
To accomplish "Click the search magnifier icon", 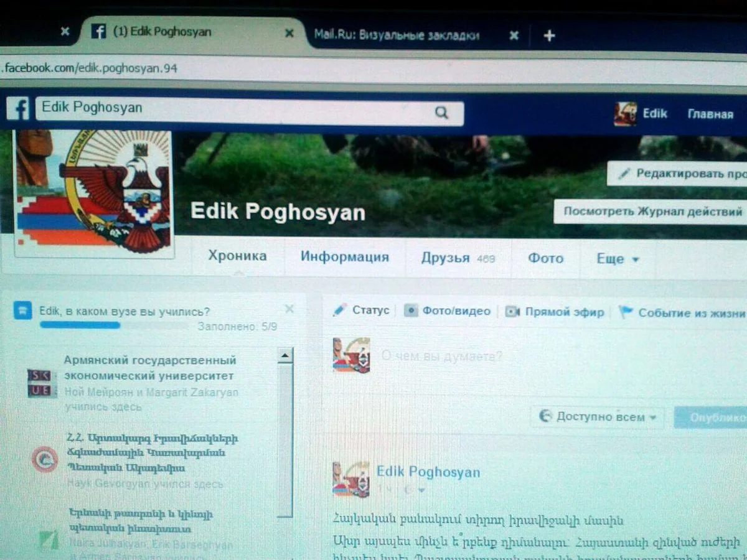I will [441, 113].
